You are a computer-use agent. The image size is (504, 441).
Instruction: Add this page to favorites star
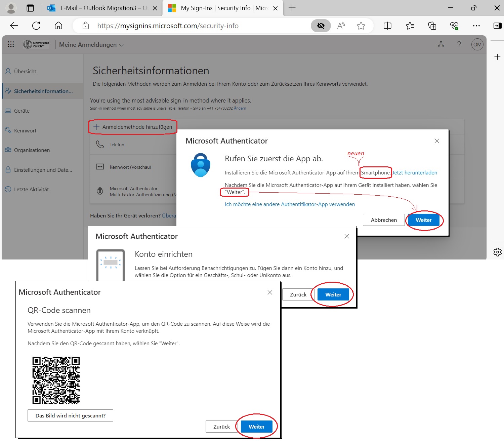[361, 26]
